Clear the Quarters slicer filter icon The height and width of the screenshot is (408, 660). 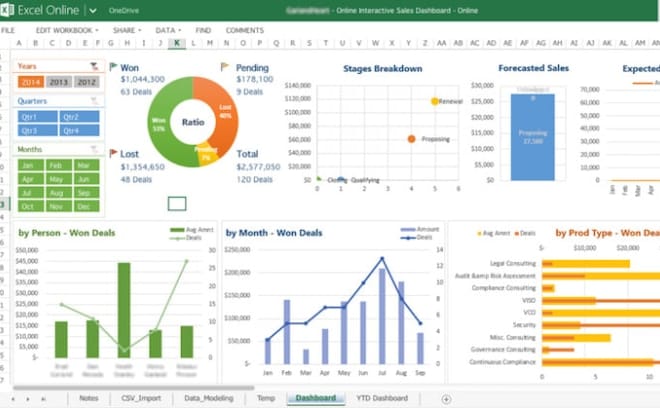[x=94, y=101]
